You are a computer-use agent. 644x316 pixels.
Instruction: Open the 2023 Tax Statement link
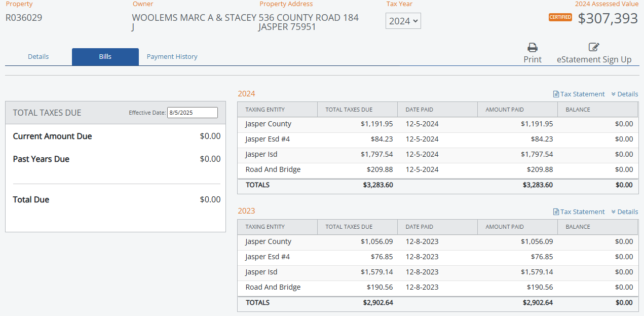click(582, 212)
